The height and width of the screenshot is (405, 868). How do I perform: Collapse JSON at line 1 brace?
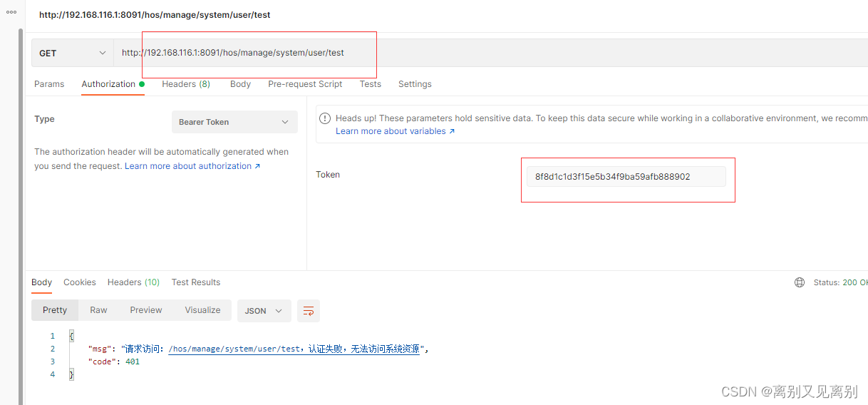coord(71,336)
